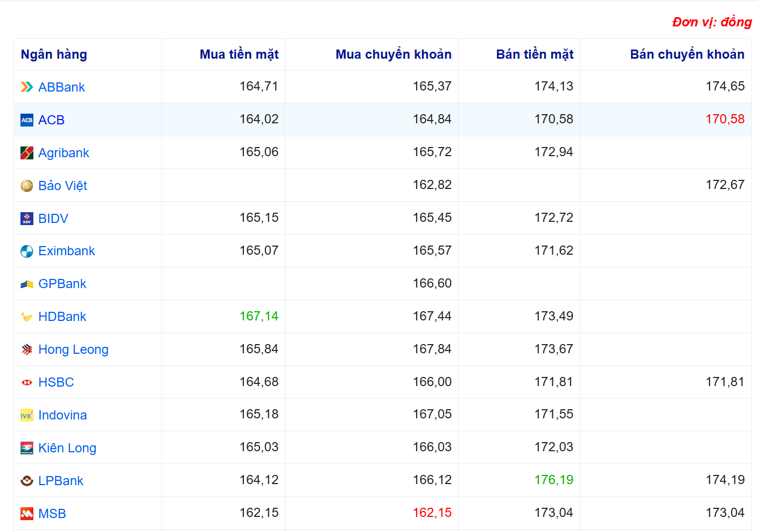Click the Mua tiền mặt column header
This screenshot has width=758, height=532.
239,54
